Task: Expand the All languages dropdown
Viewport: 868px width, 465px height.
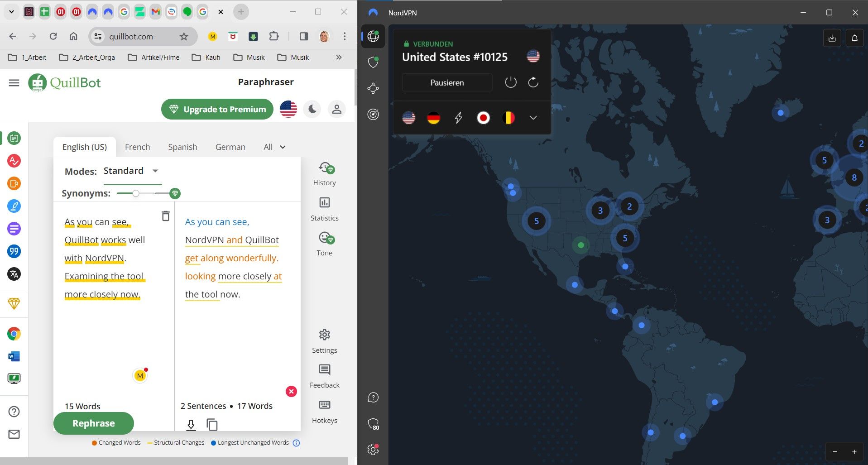Action: (274, 147)
